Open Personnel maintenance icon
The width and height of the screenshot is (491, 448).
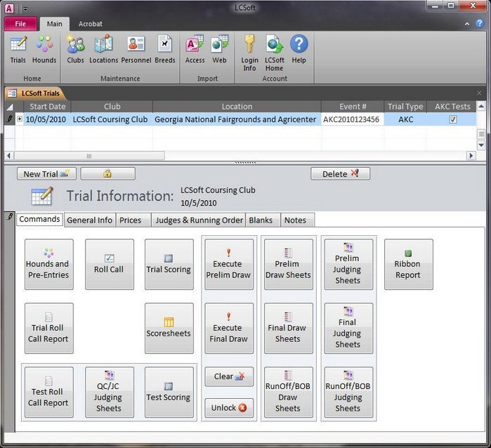click(136, 49)
